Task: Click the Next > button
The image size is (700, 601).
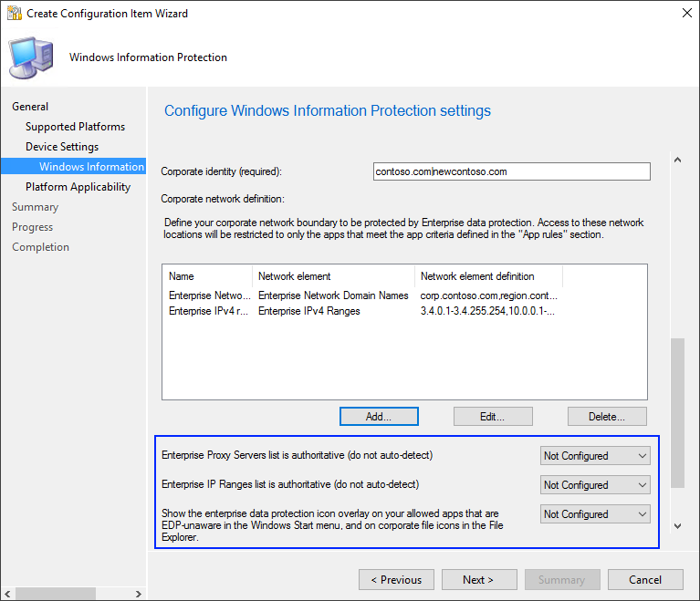Action: click(478, 580)
